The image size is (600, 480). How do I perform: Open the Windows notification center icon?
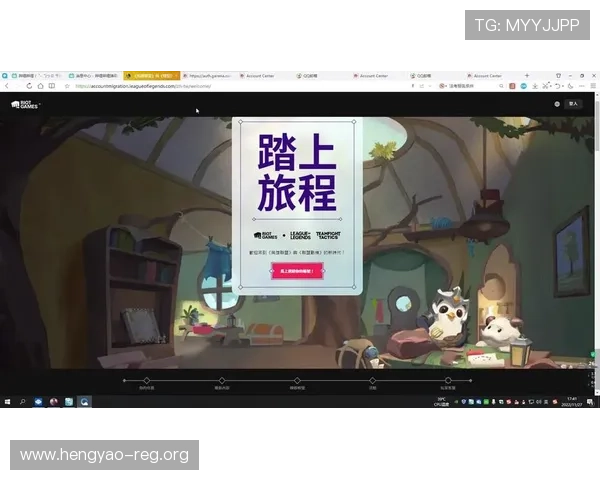point(590,402)
